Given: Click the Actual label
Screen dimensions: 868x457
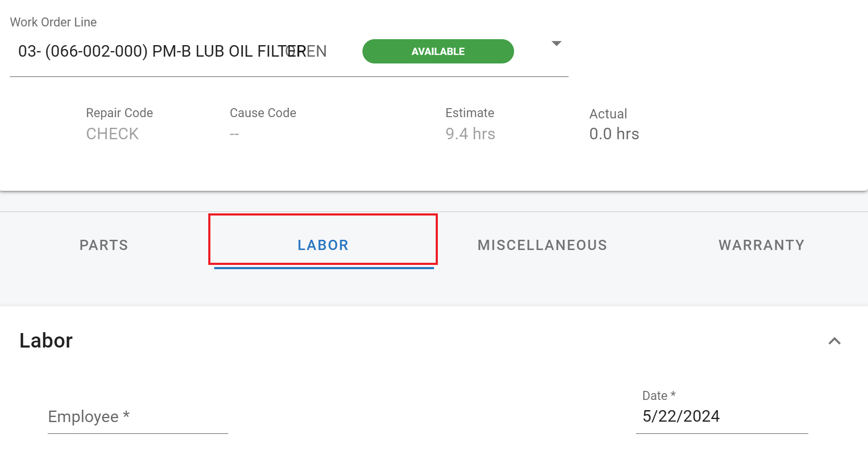Looking at the screenshot, I should (608, 114).
